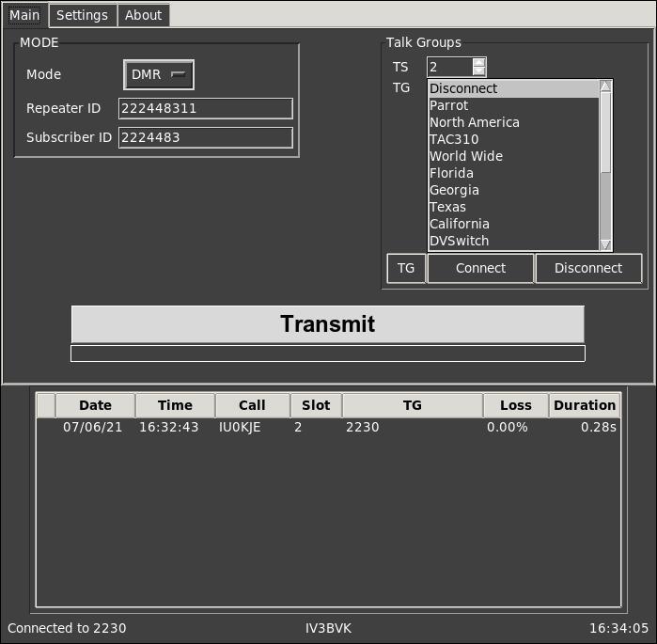657x644 pixels.
Task: Select Georgia talk group
Action: 514,190
